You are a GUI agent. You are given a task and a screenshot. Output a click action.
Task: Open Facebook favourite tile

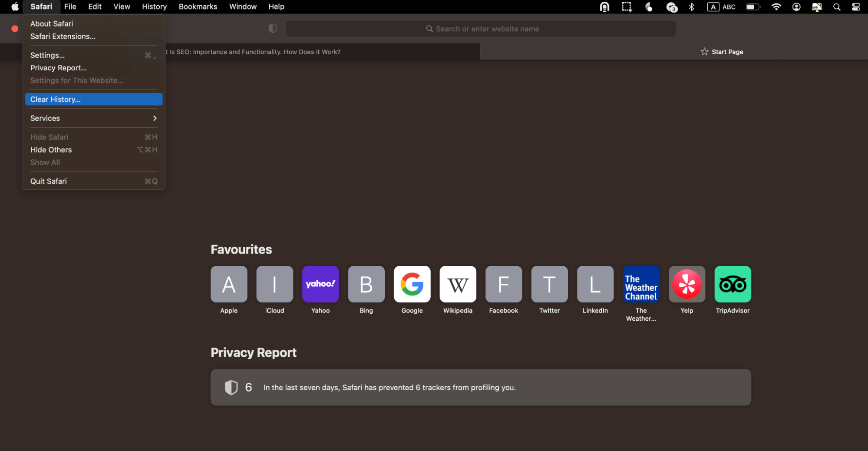[x=504, y=284]
